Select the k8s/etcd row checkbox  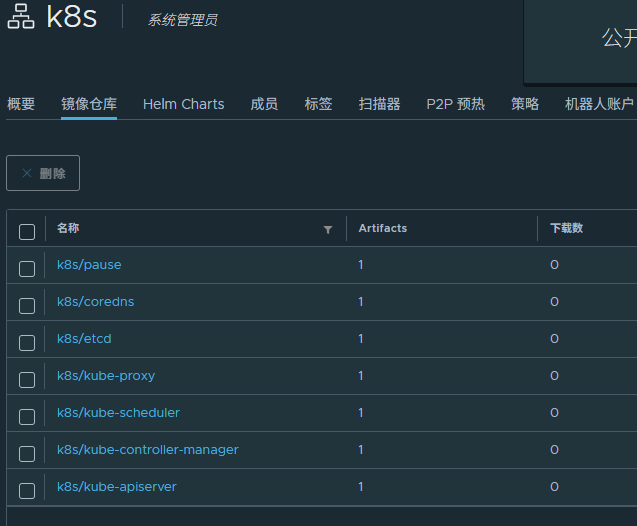coord(27,343)
